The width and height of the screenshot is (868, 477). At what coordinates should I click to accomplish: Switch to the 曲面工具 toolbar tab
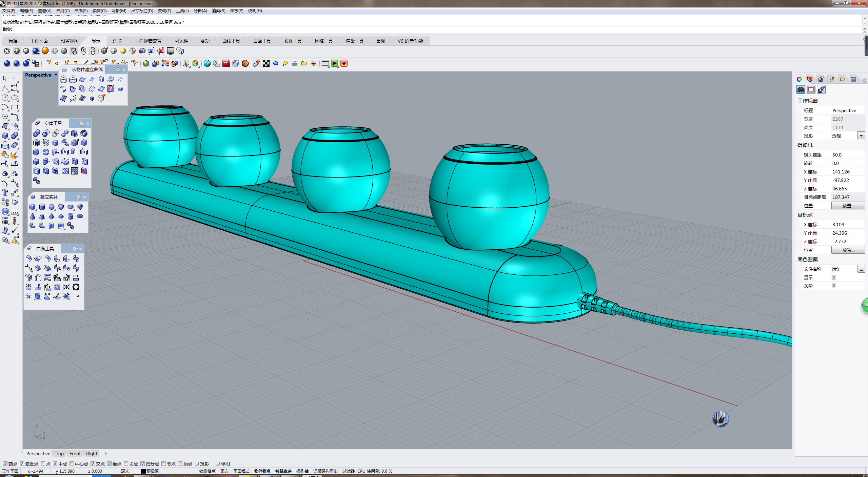262,41
